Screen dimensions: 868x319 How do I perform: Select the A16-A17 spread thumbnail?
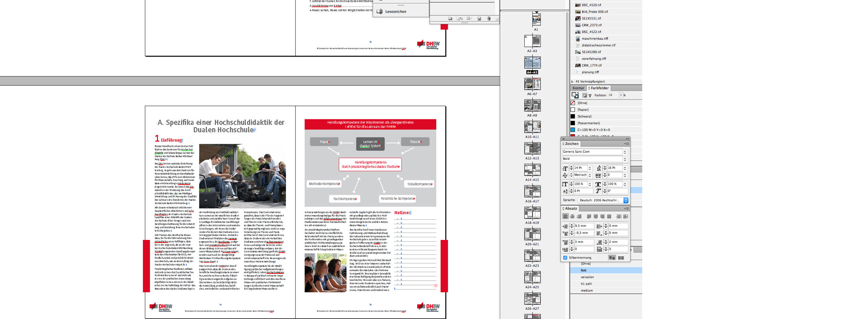click(532, 191)
